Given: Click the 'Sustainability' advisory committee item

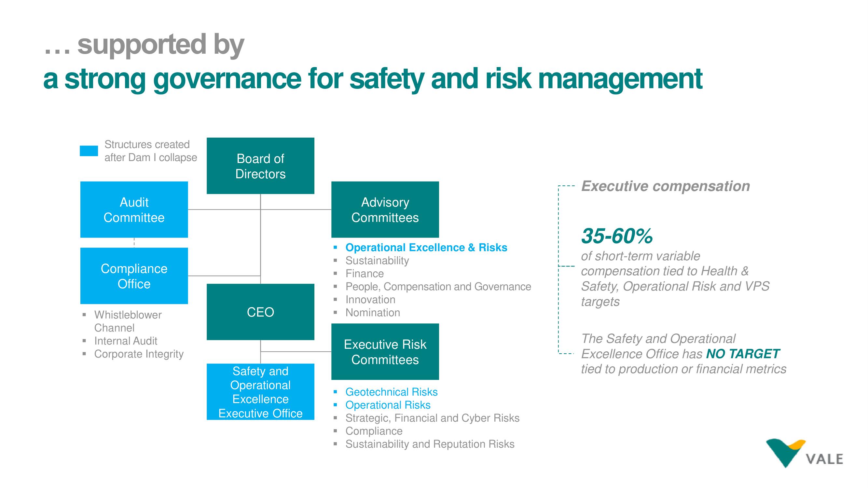Looking at the screenshot, I should pos(377,261).
